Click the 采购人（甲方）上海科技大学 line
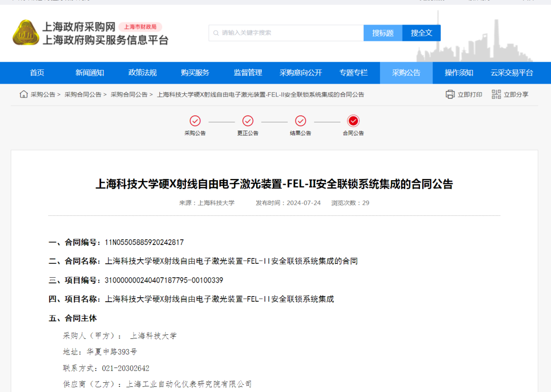Screen dimensions: 551x392 coord(120,336)
